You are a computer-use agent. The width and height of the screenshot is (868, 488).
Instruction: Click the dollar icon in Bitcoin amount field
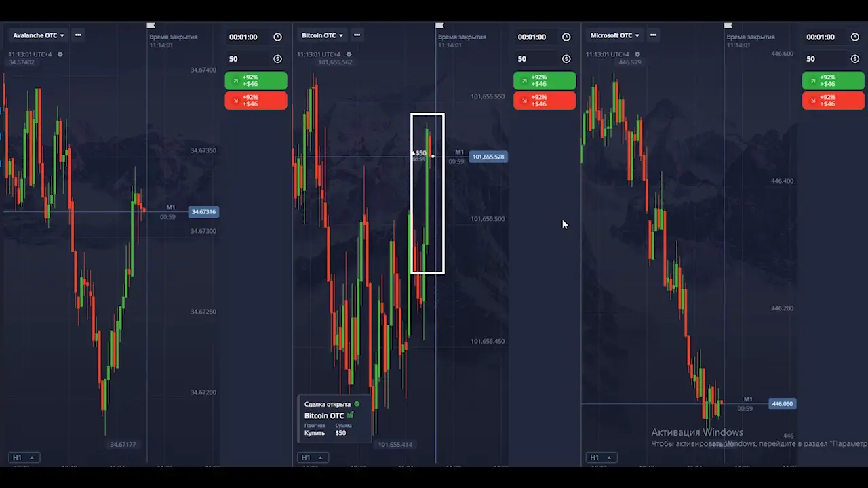click(566, 59)
